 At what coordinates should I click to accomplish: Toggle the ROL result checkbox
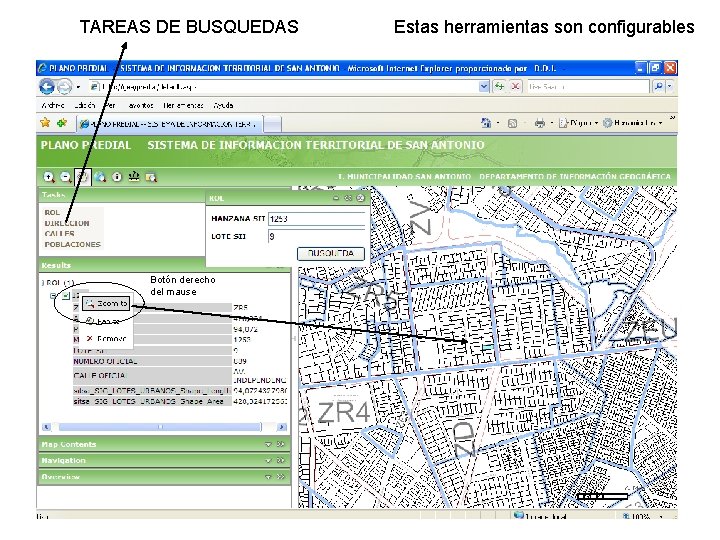pos(66,296)
